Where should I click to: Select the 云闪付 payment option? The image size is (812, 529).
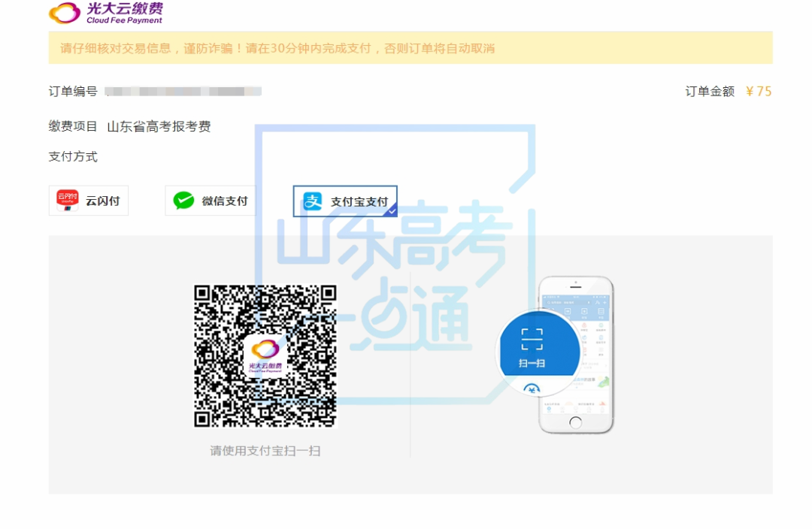tap(89, 201)
